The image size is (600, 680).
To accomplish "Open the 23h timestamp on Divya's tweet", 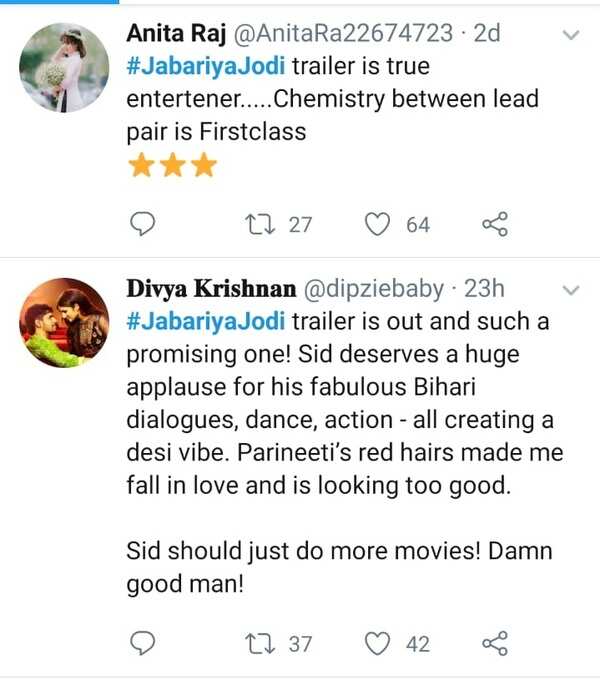I will 485,289.
